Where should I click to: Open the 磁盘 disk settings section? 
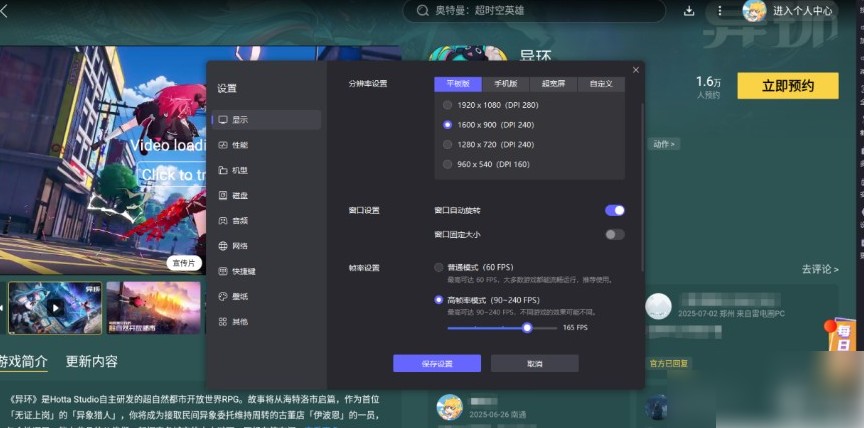266,196
